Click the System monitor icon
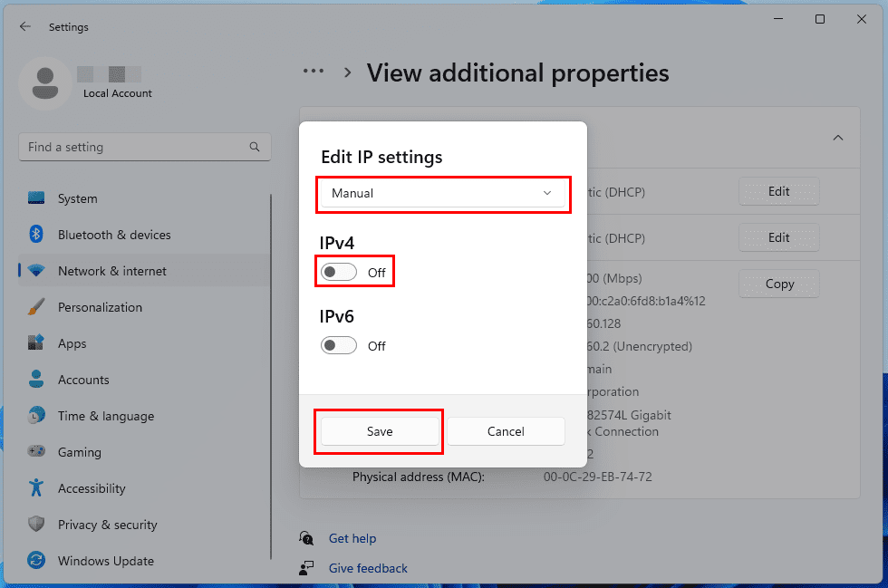The height and width of the screenshot is (588, 888). tap(36, 198)
